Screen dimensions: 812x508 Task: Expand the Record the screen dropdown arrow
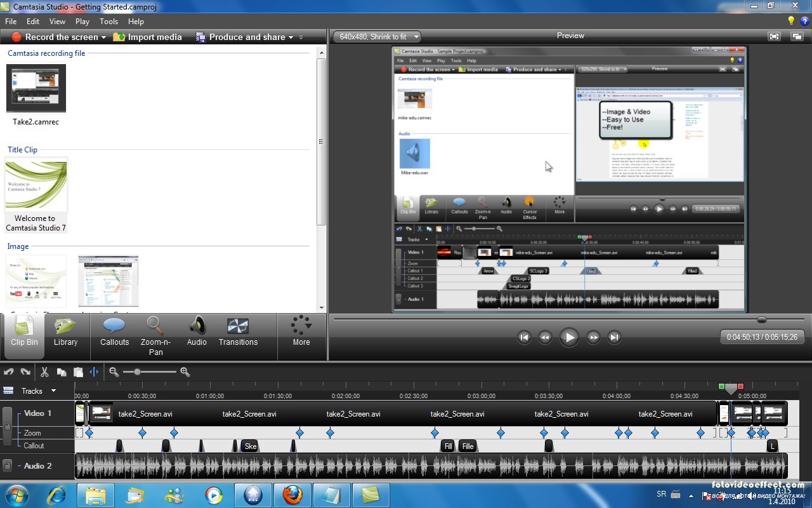[x=103, y=37]
